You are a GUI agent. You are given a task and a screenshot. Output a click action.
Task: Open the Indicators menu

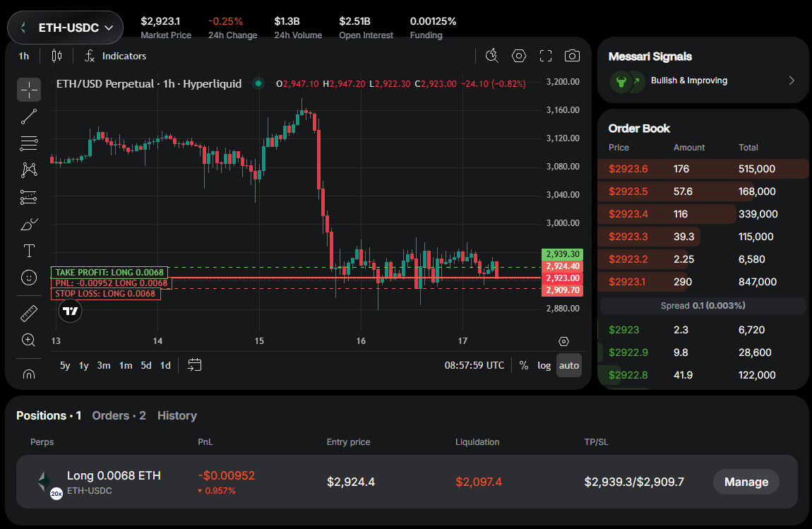[x=115, y=55]
